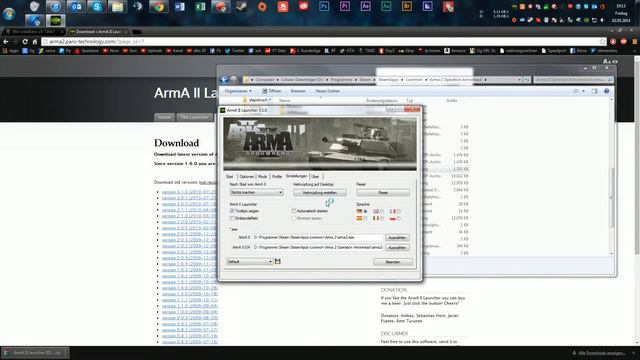Viewport: 640px width, 360px height.
Task: Click the Verknüpfung erstellen button
Action: point(320,192)
